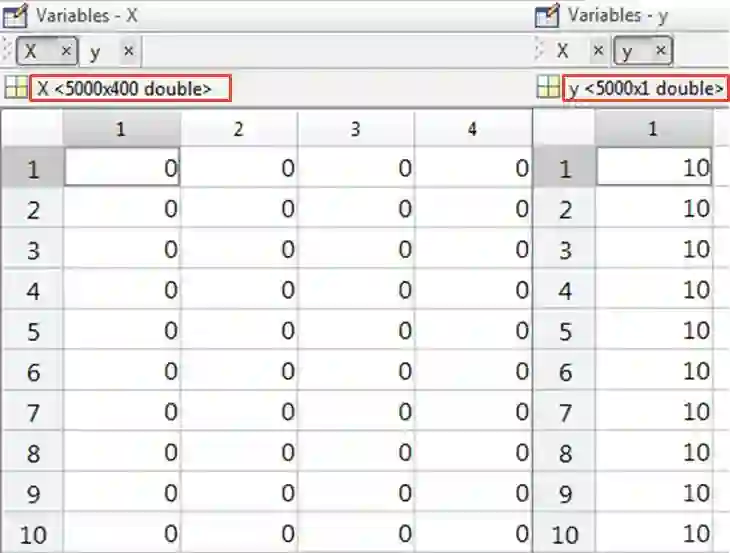This screenshot has width=730, height=553.
Task: Click cell row 2 column 3 in X table
Action: 356,208
